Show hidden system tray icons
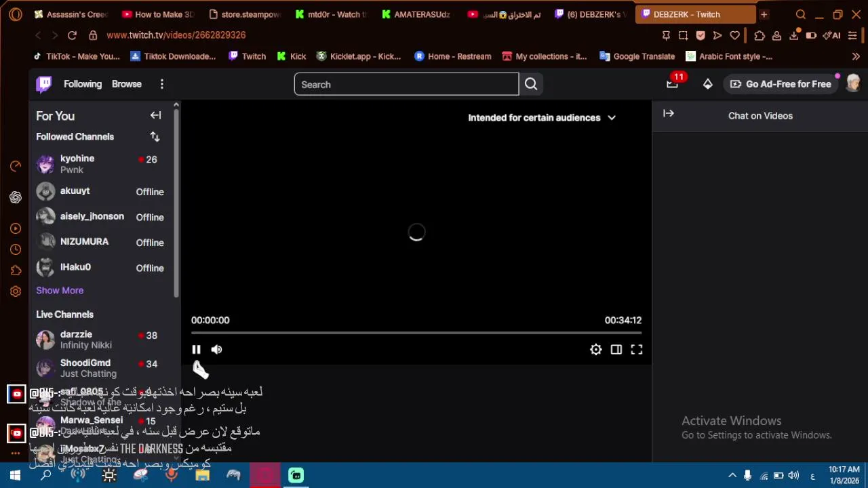 [732, 476]
